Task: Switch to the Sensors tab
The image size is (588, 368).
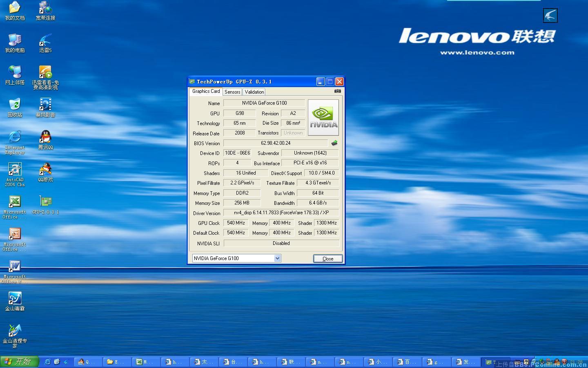Action: 232,92
